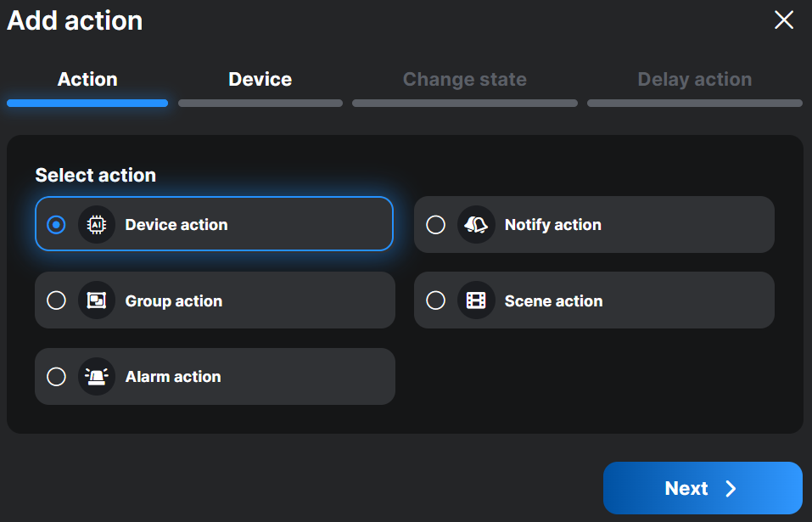The height and width of the screenshot is (522, 812).
Task: Click the X icon to close dialog
Action: [783, 20]
